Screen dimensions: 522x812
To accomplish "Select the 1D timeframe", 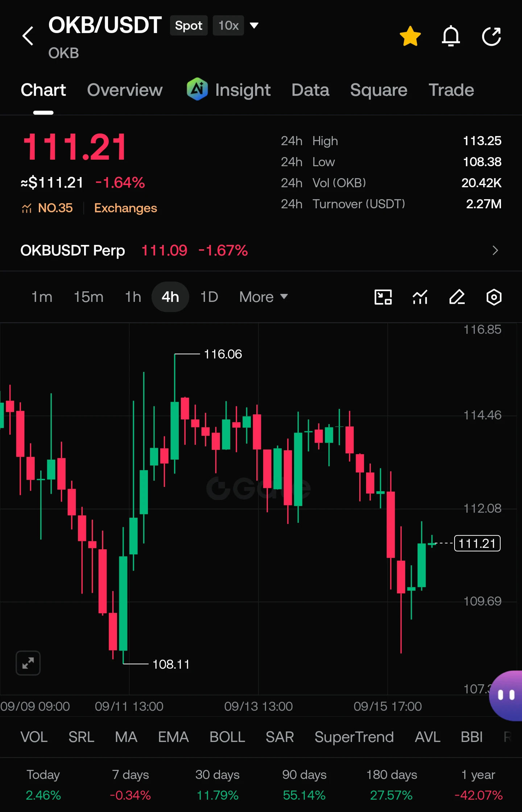I will (x=209, y=297).
